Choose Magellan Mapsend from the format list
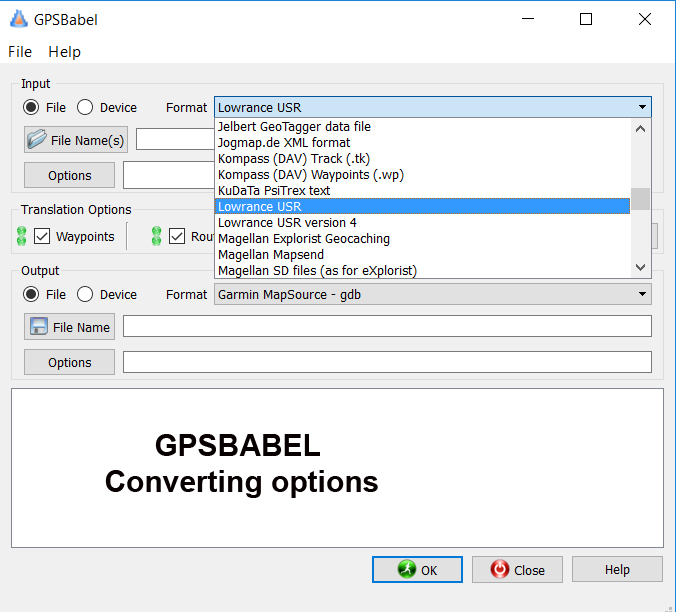Viewport: 676px width, 612px height. point(271,255)
